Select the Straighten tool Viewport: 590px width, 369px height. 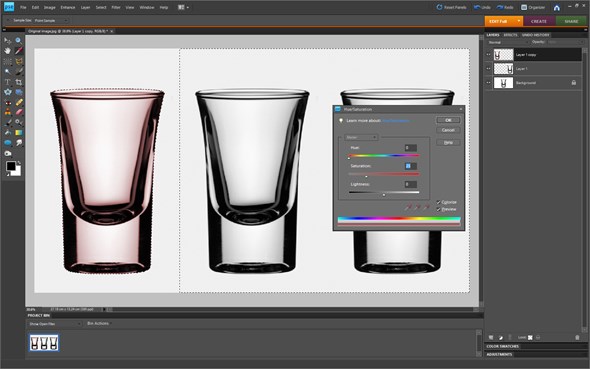18,92
